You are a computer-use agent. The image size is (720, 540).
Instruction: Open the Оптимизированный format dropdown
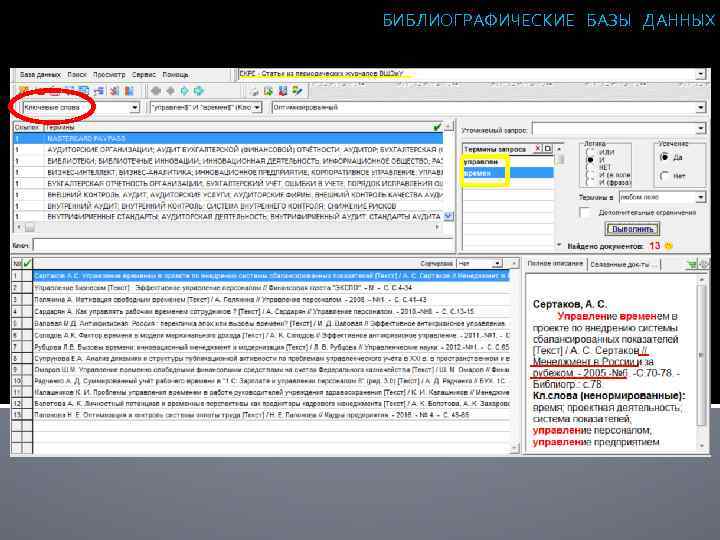[x=701, y=107]
